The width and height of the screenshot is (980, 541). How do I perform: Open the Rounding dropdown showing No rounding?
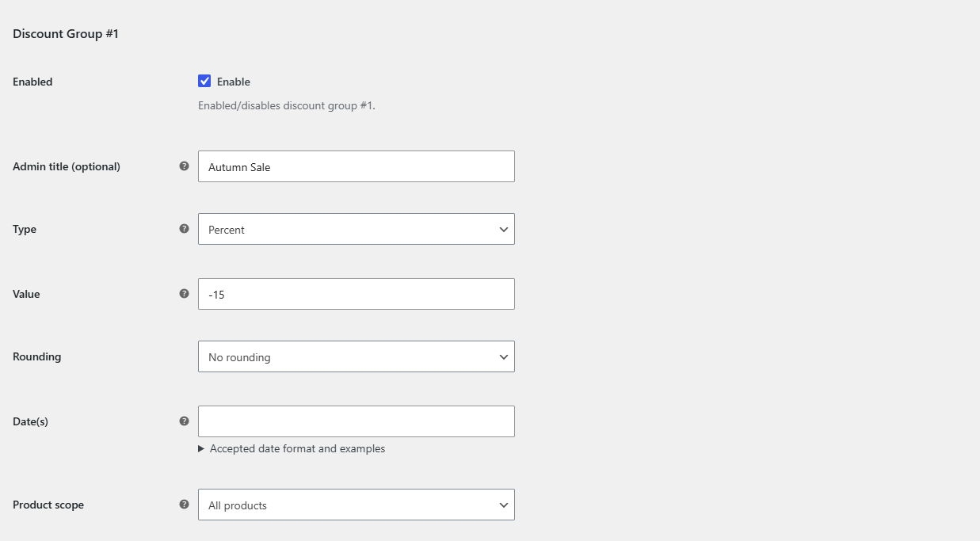pos(357,356)
